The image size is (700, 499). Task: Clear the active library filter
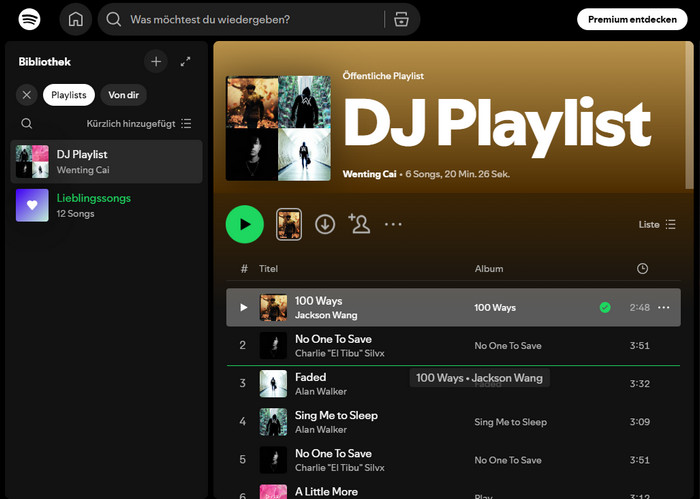(x=27, y=95)
